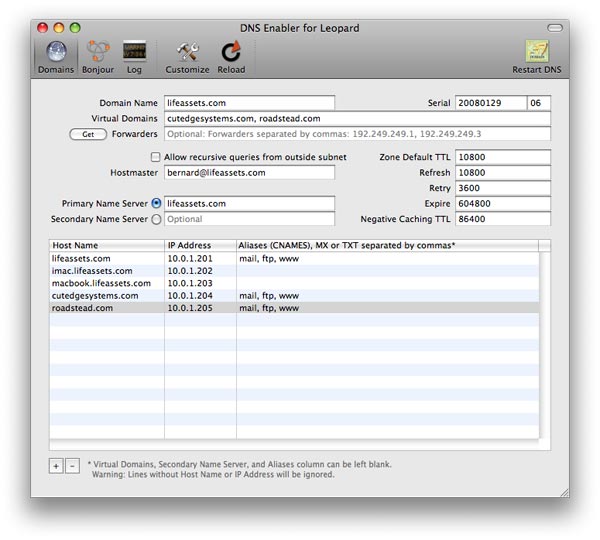Viewport: 600px width, 540px height.
Task: Open the Domains toolbar pane
Action: pyautogui.click(x=55, y=55)
